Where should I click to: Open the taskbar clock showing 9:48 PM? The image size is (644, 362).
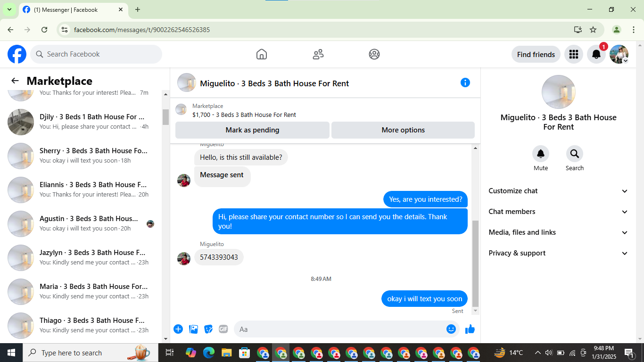pyautogui.click(x=603, y=353)
